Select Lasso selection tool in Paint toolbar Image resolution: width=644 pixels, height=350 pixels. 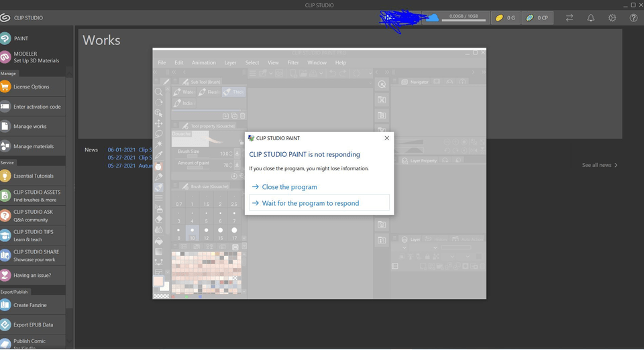(158, 133)
